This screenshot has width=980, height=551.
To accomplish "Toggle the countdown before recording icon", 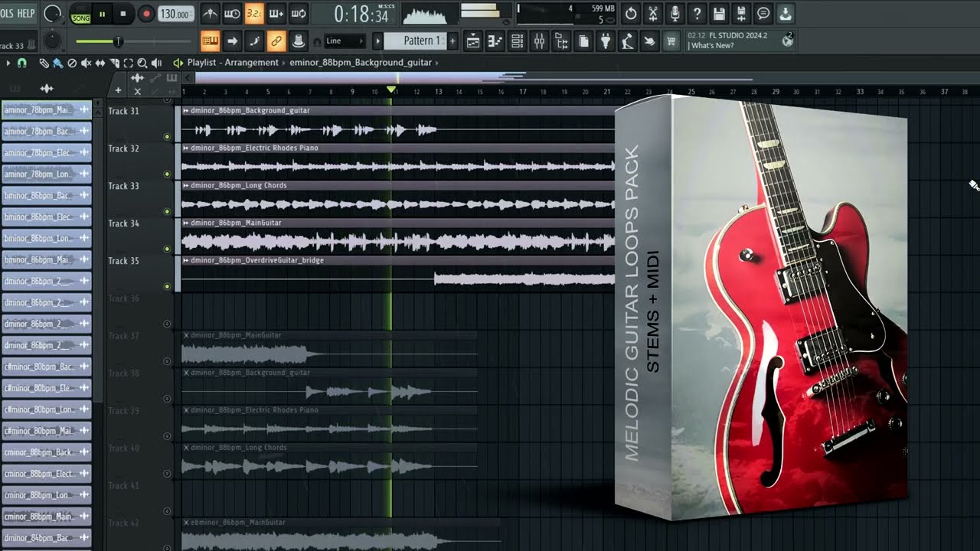I will [x=254, y=14].
